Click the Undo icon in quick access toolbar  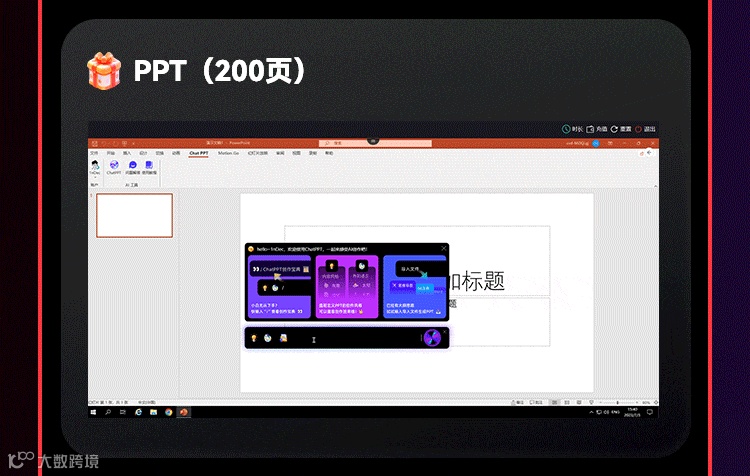point(104,143)
